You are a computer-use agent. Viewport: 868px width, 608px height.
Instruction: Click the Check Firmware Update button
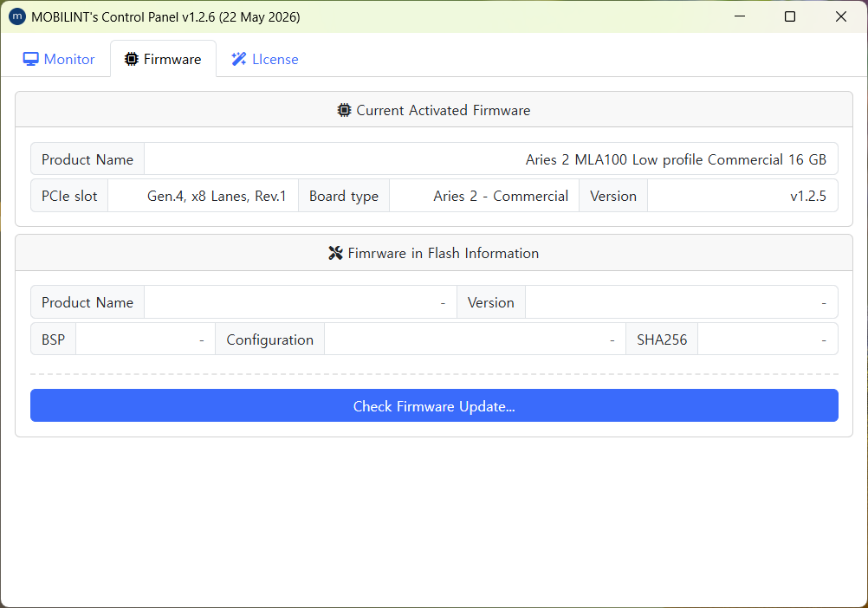[434, 405]
